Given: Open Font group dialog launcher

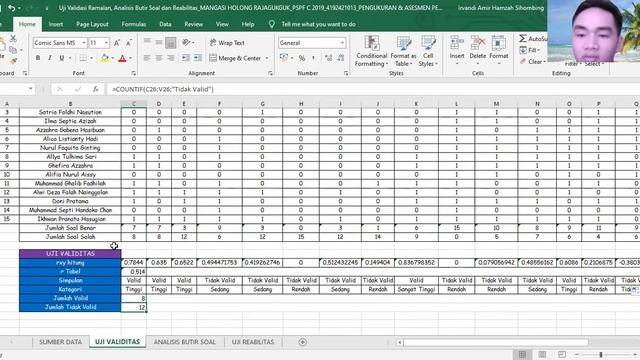Looking at the screenshot, I should tap(133, 73).
